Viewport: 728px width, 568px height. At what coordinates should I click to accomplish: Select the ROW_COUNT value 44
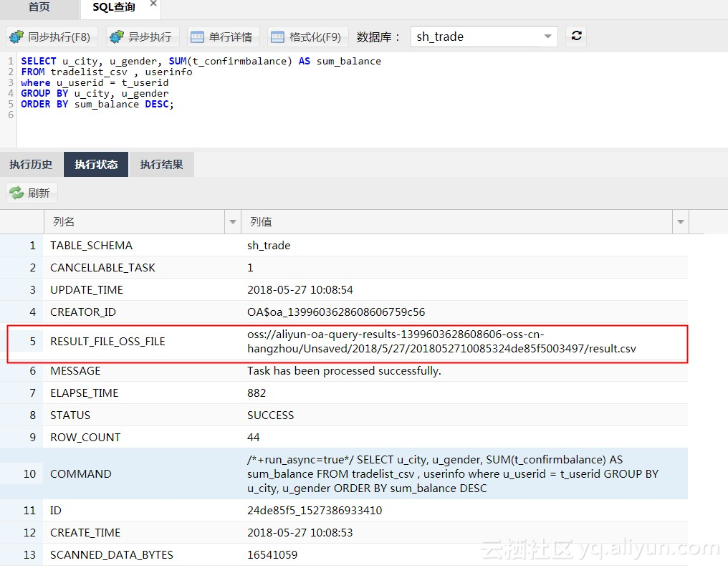click(254, 438)
